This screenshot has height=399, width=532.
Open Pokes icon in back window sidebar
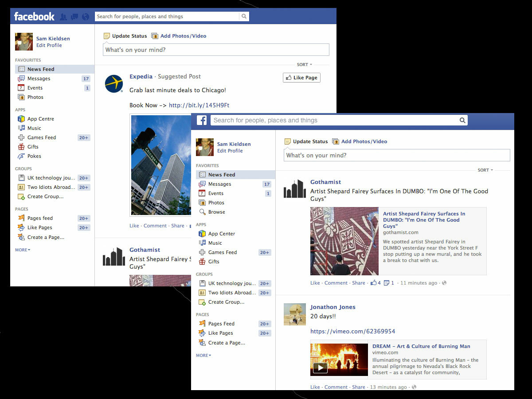click(x=21, y=156)
